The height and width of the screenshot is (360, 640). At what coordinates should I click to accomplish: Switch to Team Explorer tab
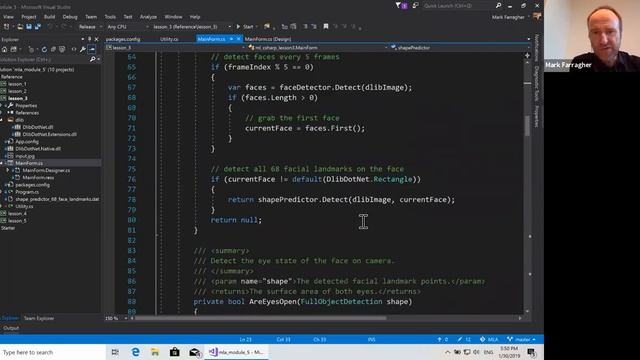[x=39, y=318]
